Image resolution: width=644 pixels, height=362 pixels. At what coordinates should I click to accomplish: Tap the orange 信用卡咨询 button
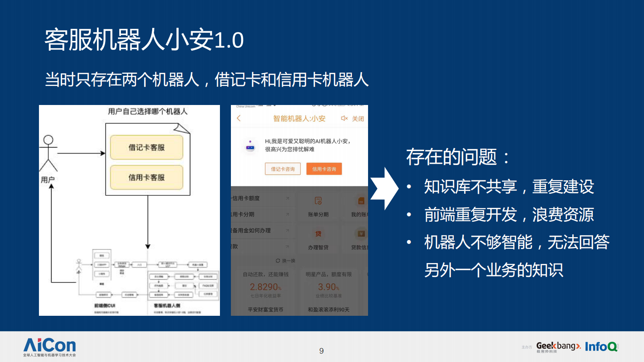(324, 169)
